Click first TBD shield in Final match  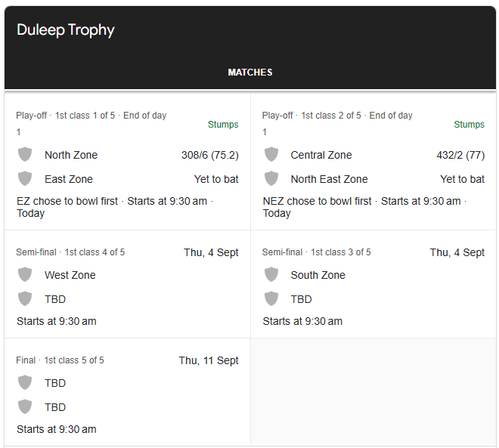[25, 383]
